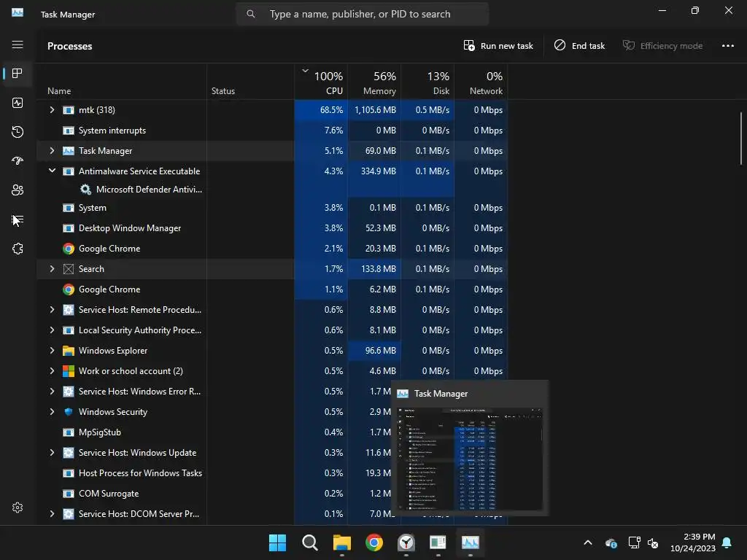Click the three-dots more options button

[727, 46]
